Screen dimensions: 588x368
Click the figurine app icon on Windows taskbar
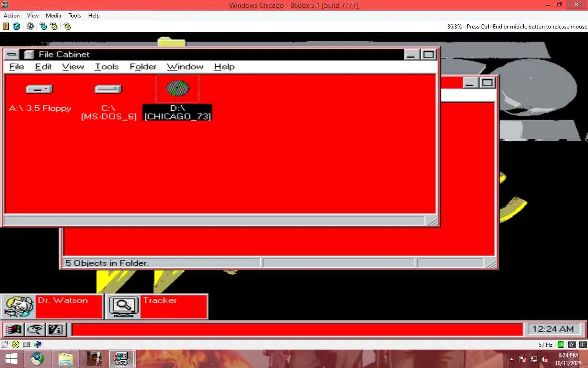point(94,359)
